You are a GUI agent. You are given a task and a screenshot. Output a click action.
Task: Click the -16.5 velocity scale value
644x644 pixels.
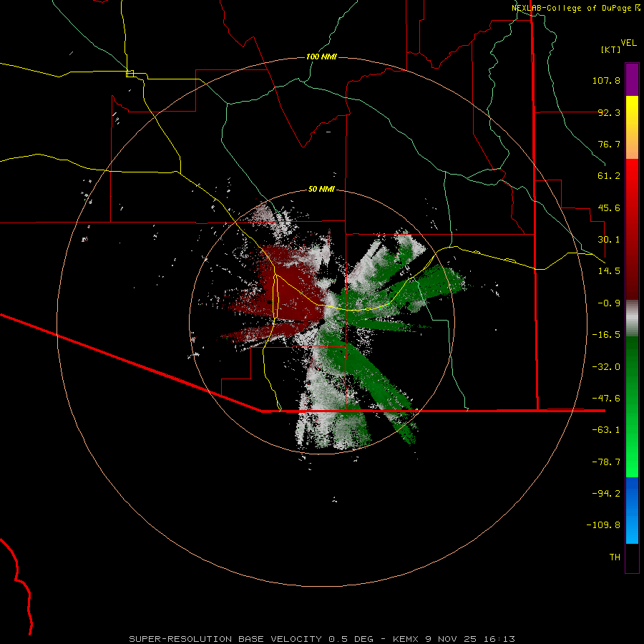pyautogui.click(x=606, y=335)
